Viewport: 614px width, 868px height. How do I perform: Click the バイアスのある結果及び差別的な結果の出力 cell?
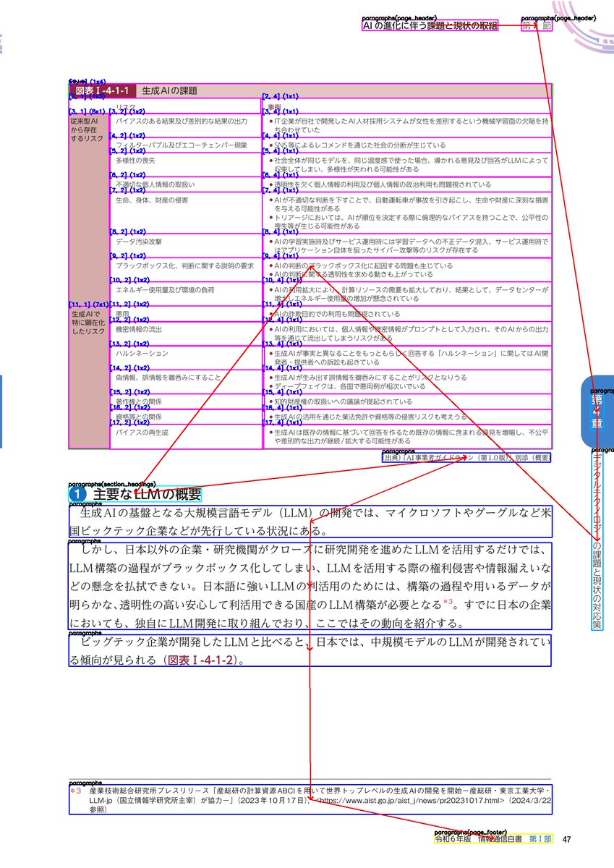click(x=185, y=124)
